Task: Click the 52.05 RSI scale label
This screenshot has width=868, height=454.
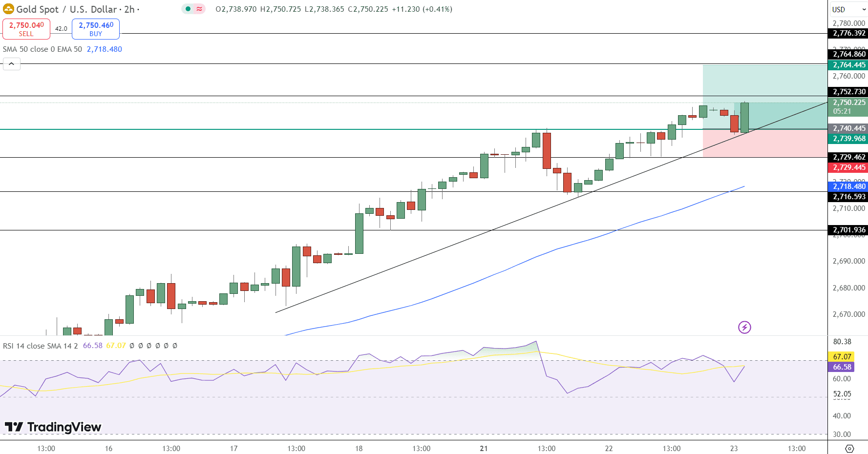Action: pos(842,394)
